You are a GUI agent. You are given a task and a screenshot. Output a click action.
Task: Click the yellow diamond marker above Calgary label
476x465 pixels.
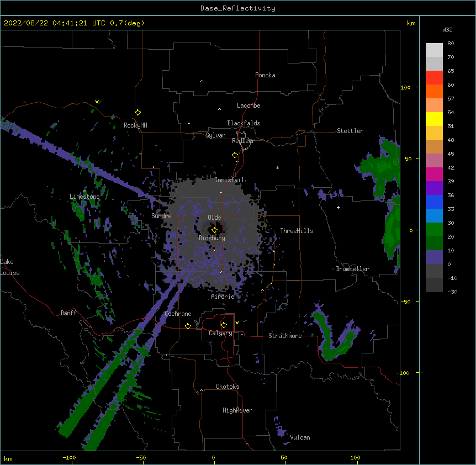pyautogui.click(x=224, y=325)
